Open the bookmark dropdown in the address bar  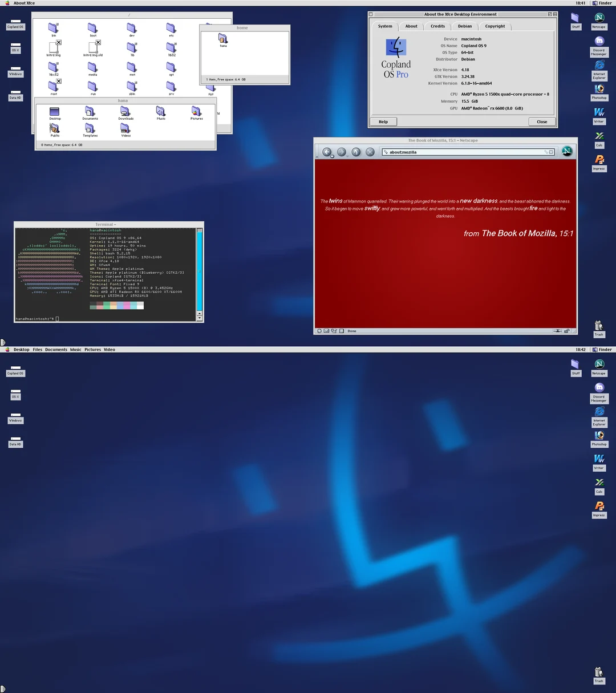(549, 152)
